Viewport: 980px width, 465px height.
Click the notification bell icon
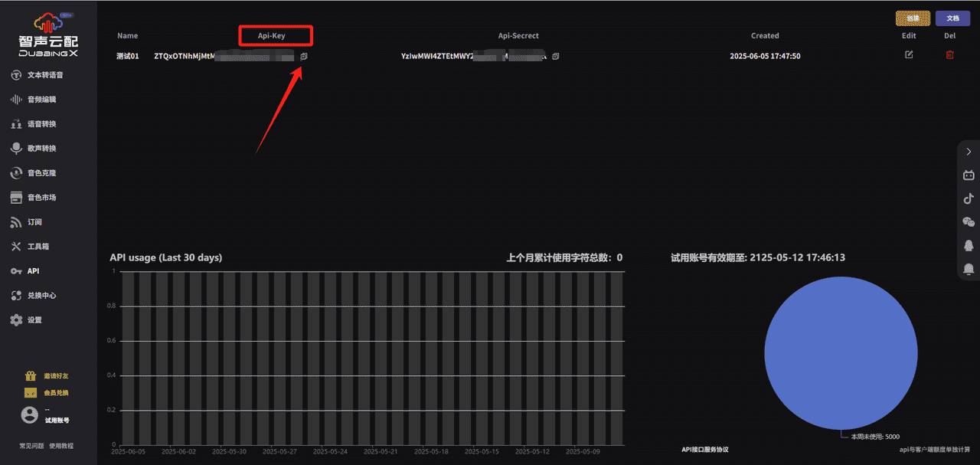969,268
